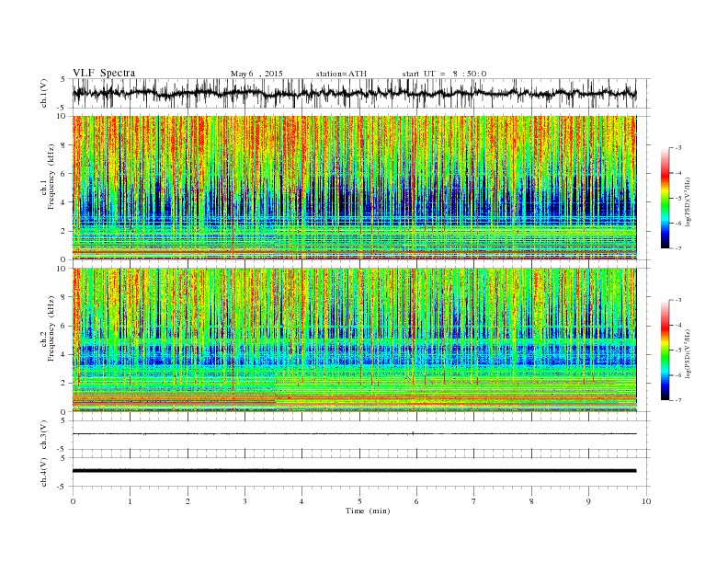
Task: Click the "4" kHz tick of ch.2 spectrogram
Action: coord(63,354)
